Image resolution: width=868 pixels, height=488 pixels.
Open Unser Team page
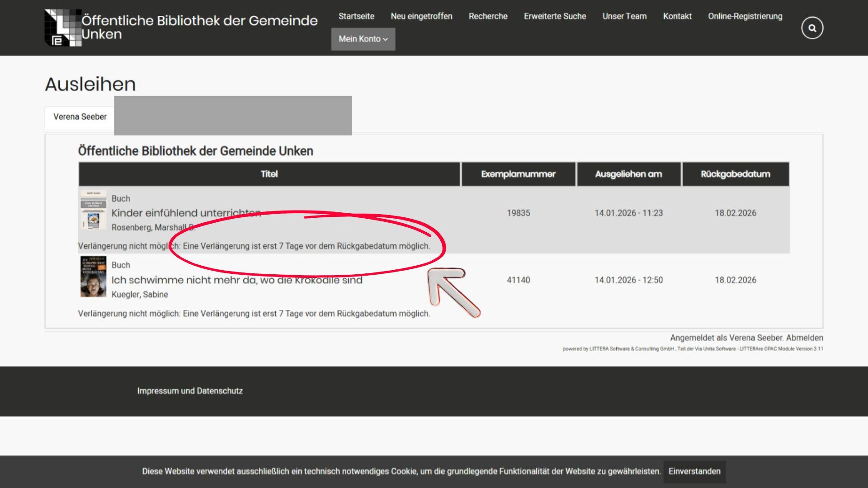point(624,16)
